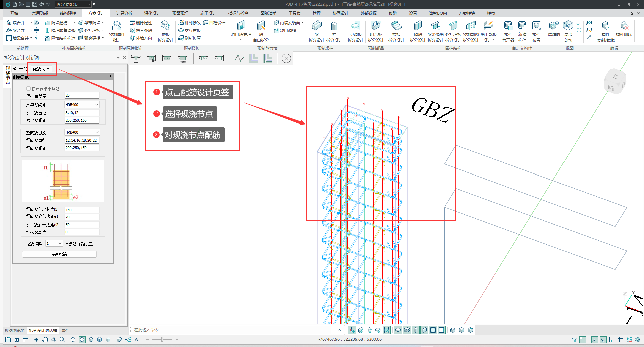
Task: Click the 爆炸图 exploded view icon
Action: click(x=554, y=26)
